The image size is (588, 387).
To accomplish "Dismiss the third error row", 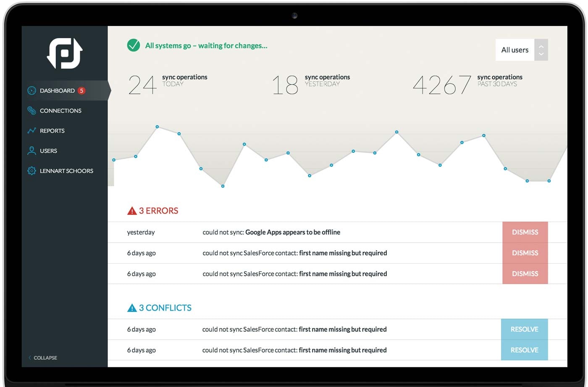I will [x=525, y=274].
